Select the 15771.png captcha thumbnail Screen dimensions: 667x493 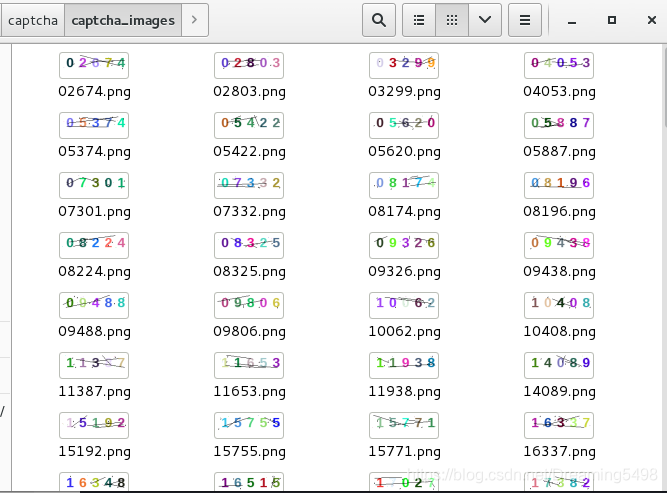tap(404, 425)
